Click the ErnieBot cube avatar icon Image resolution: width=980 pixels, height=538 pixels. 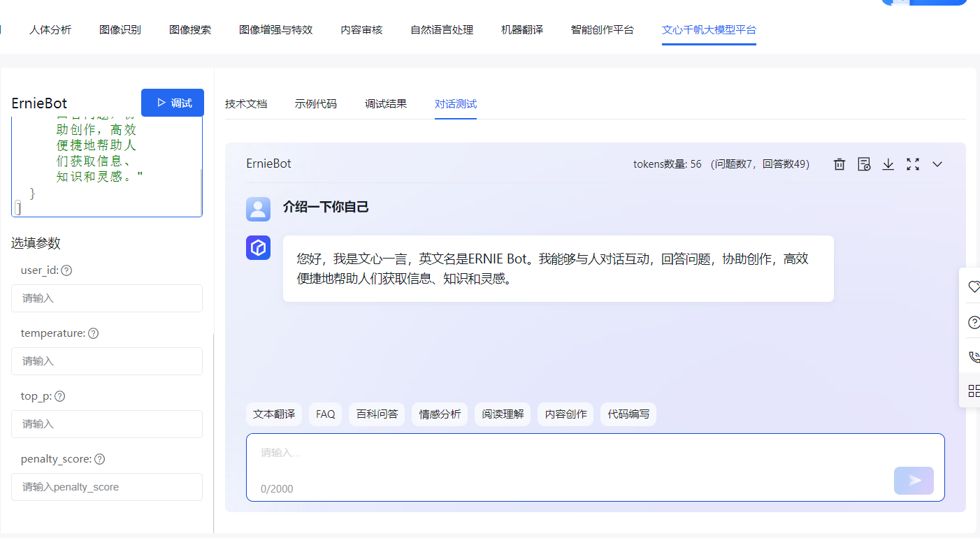coord(258,248)
